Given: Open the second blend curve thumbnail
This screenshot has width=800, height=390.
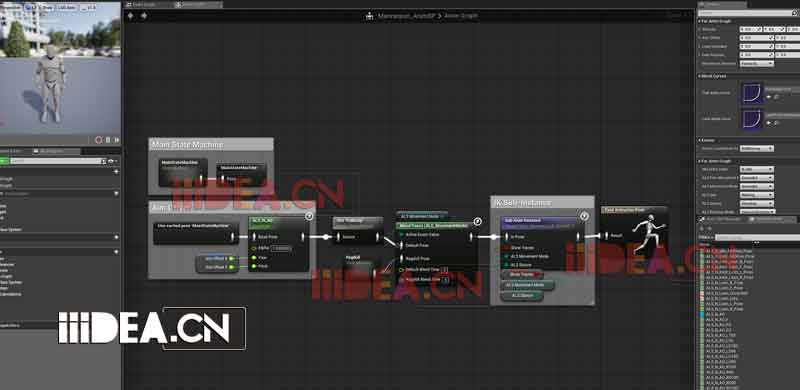Looking at the screenshot, I should coord(753,119).
